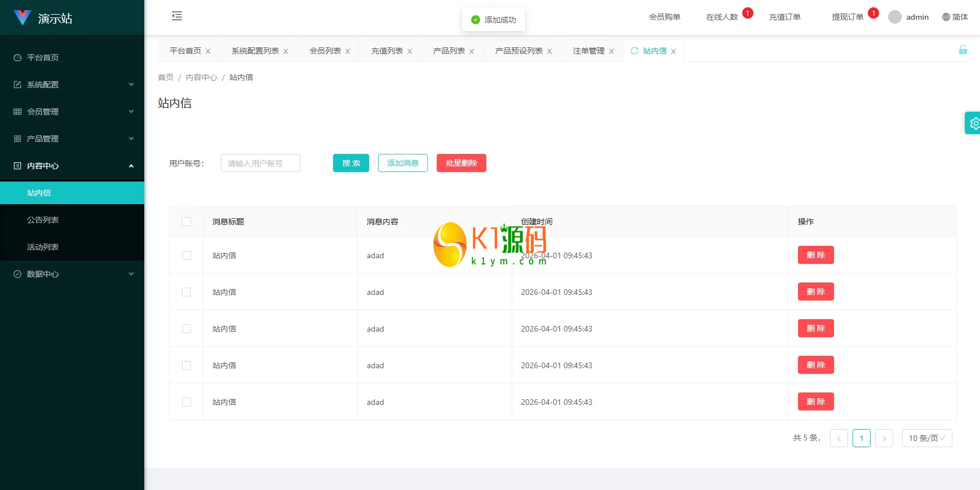Collapse the sidebar with the menu fold icon
The width and height of the screenshot is (980, 490).
[x=177, y=16]
